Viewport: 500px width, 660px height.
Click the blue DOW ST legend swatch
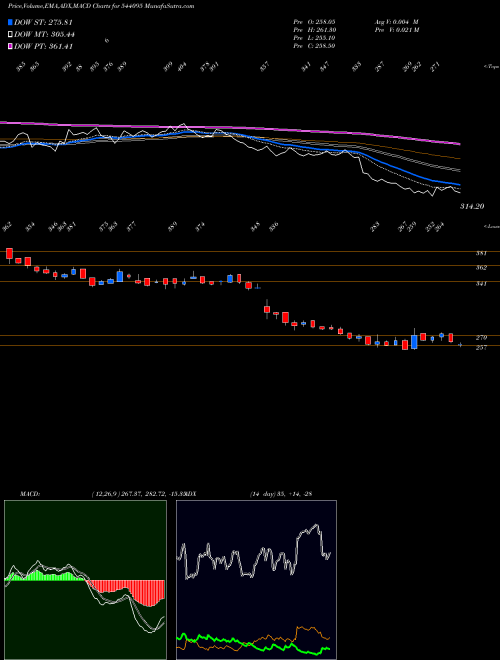tap(10, 22)
